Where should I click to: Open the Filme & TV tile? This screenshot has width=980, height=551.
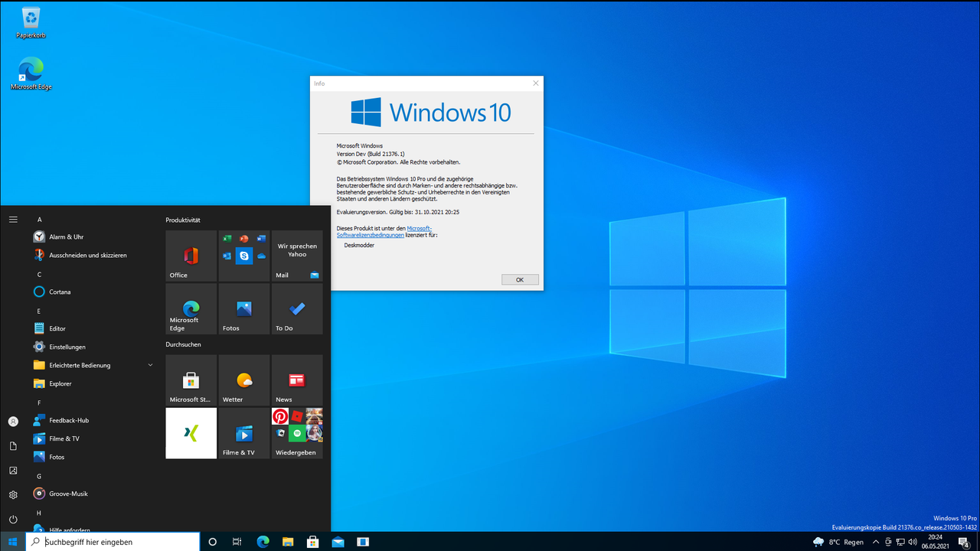point(244,433)
